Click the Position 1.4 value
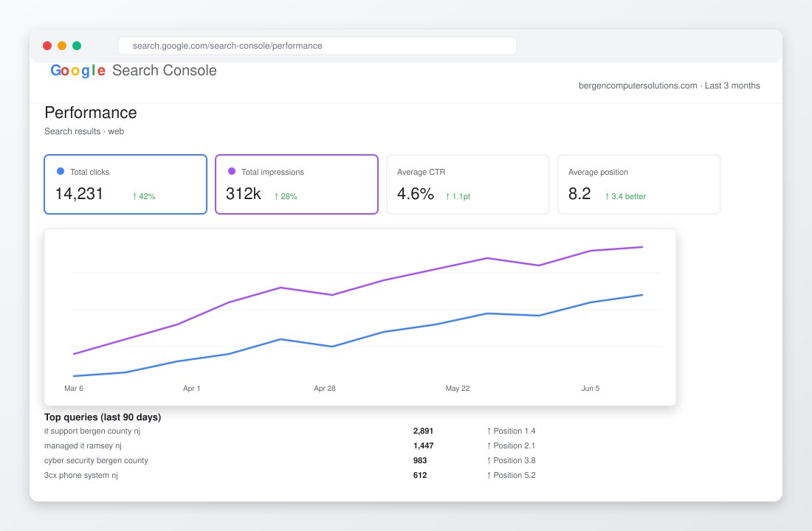 (x=511, y=431)
